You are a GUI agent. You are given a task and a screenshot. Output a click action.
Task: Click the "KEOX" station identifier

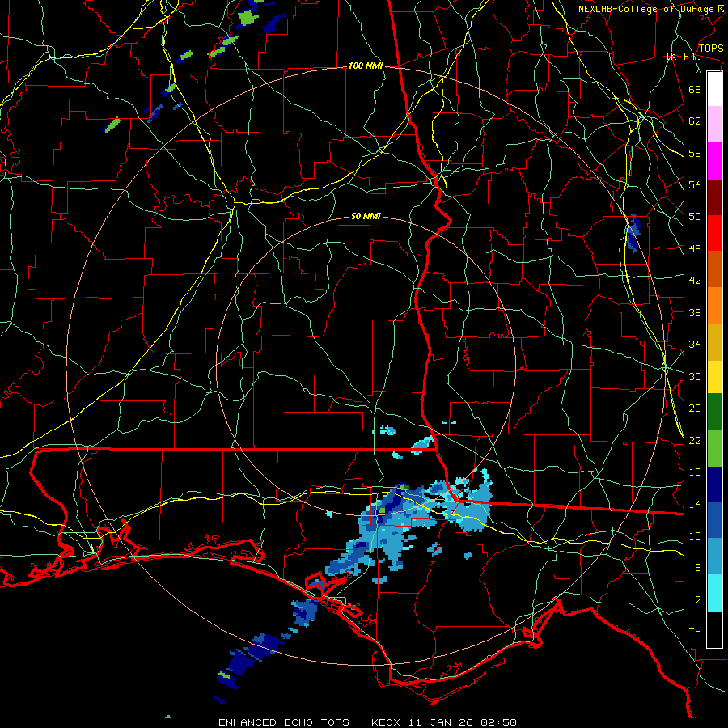387,722
